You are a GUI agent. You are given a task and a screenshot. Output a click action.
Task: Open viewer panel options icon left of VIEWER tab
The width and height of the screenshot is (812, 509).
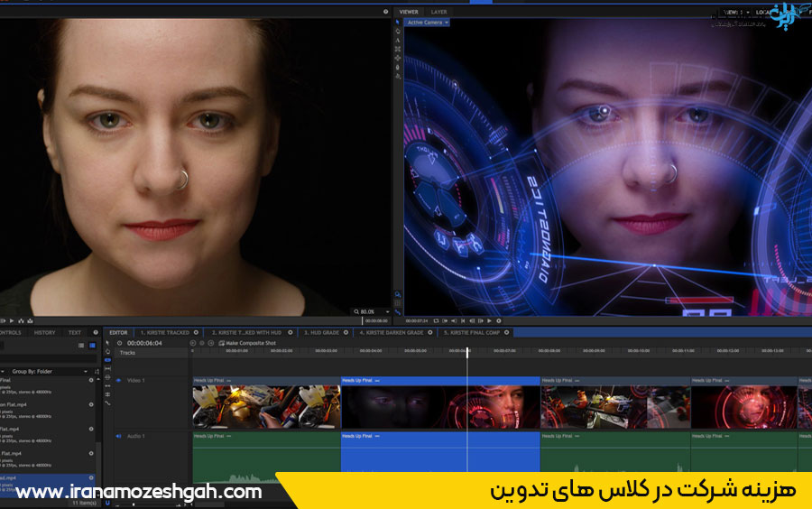[x=386, y=12]
